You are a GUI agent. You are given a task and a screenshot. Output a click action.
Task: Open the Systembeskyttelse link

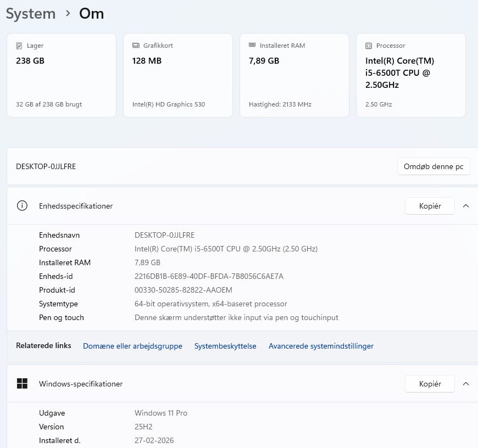pos(225,346)
